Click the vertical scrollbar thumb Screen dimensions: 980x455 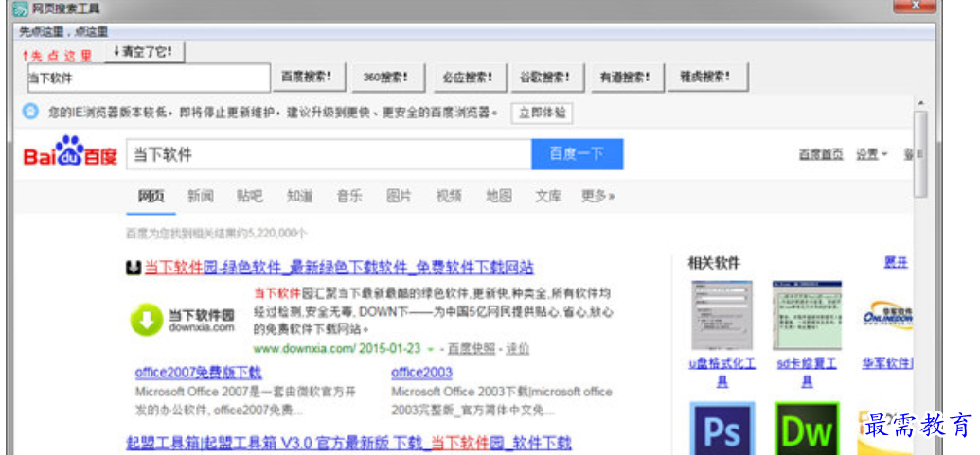pos(920,154)
